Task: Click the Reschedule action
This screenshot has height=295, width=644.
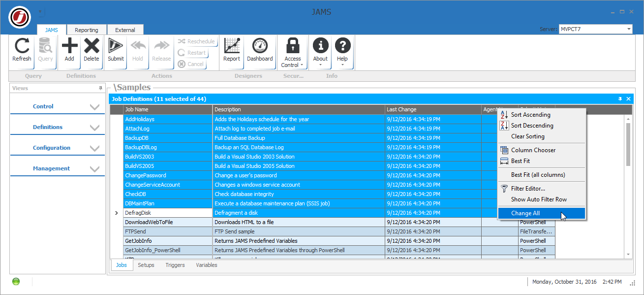Action: click(x=196, y=41)
